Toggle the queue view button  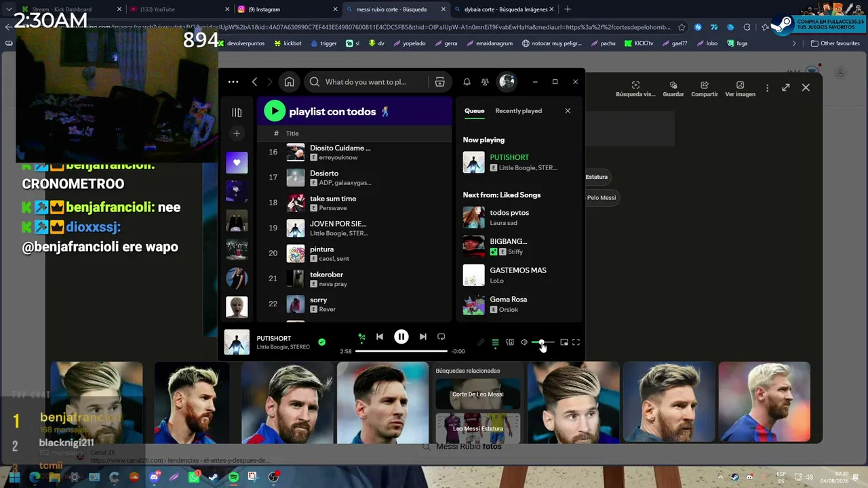click(495, 342)
